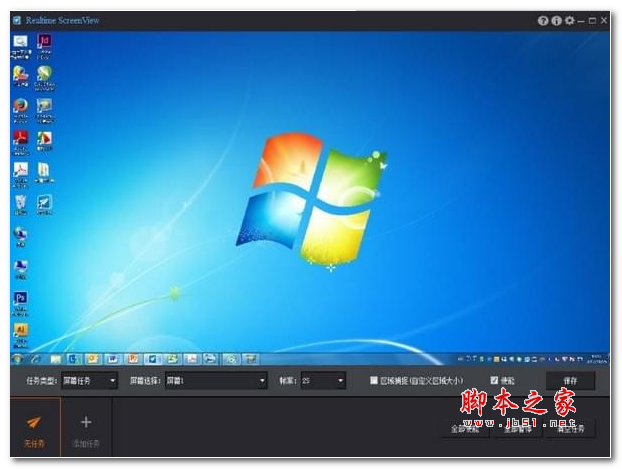The image size is (622, 469).
Task: Click the Photoshop desktop icon in preview
Action: 20,298
